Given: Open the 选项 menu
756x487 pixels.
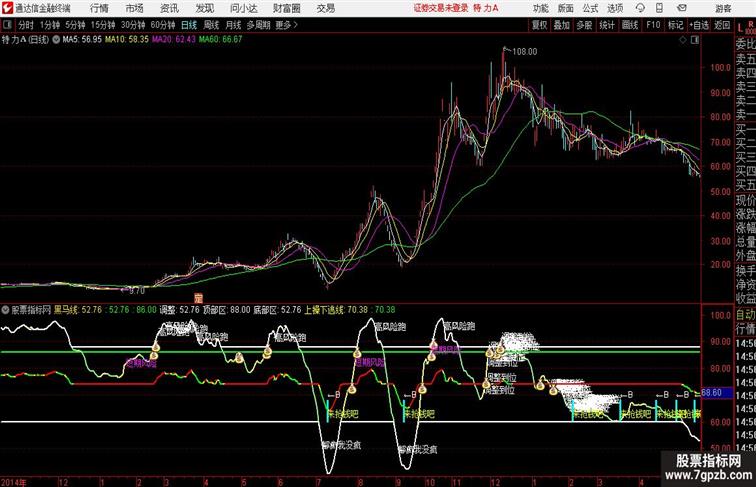Looking at the screenshot, I should (x=615, y=8).
